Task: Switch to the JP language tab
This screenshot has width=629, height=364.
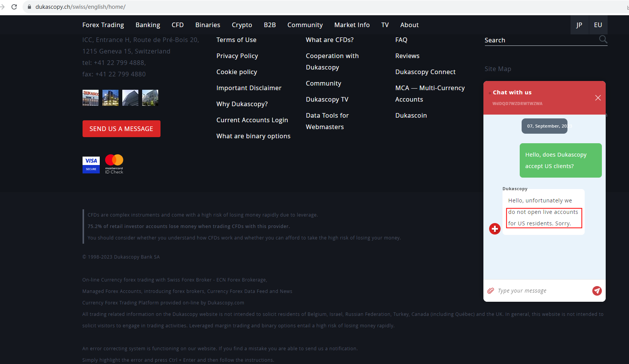Action: tap(579, 25)
